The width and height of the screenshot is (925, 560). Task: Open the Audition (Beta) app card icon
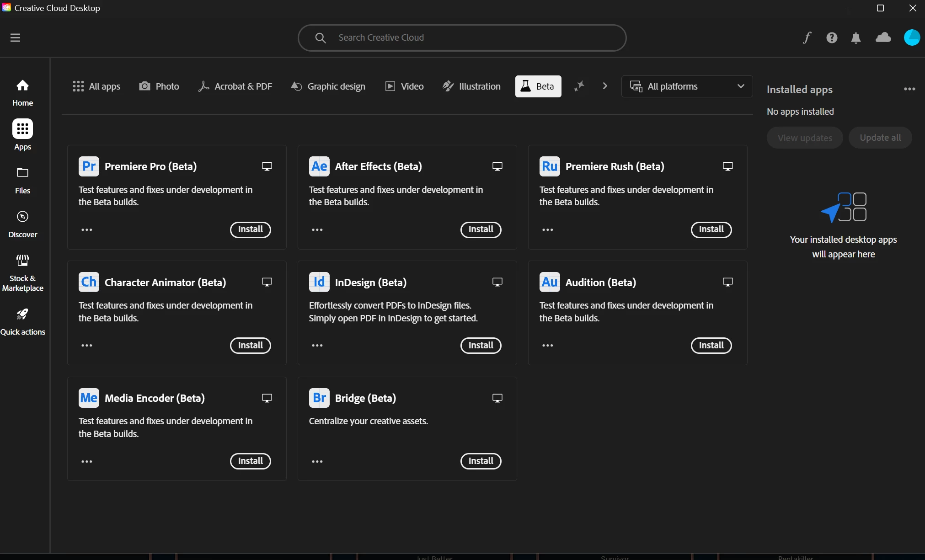pos(549,282)
